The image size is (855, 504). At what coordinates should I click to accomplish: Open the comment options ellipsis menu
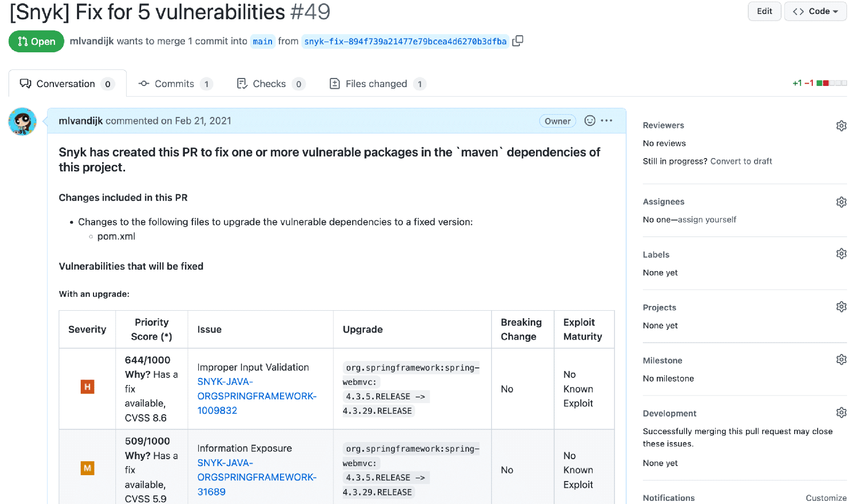tap(607, 121)
